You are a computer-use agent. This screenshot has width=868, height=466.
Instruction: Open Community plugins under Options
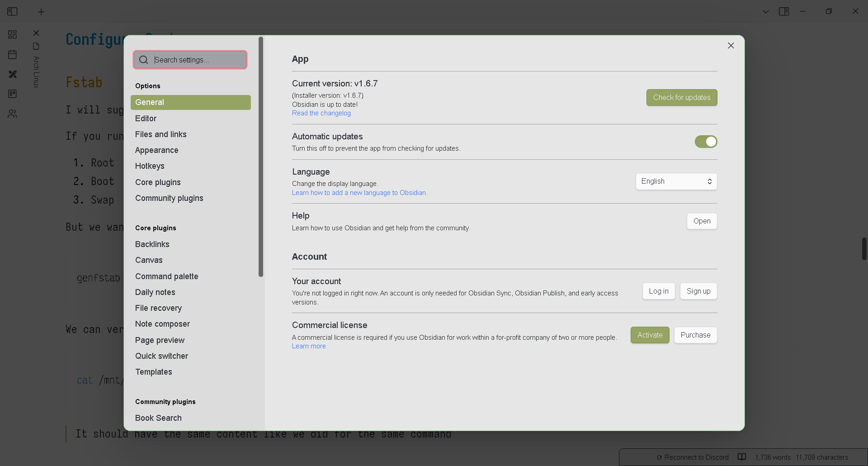pyautogui.click(x=191, y=198)
